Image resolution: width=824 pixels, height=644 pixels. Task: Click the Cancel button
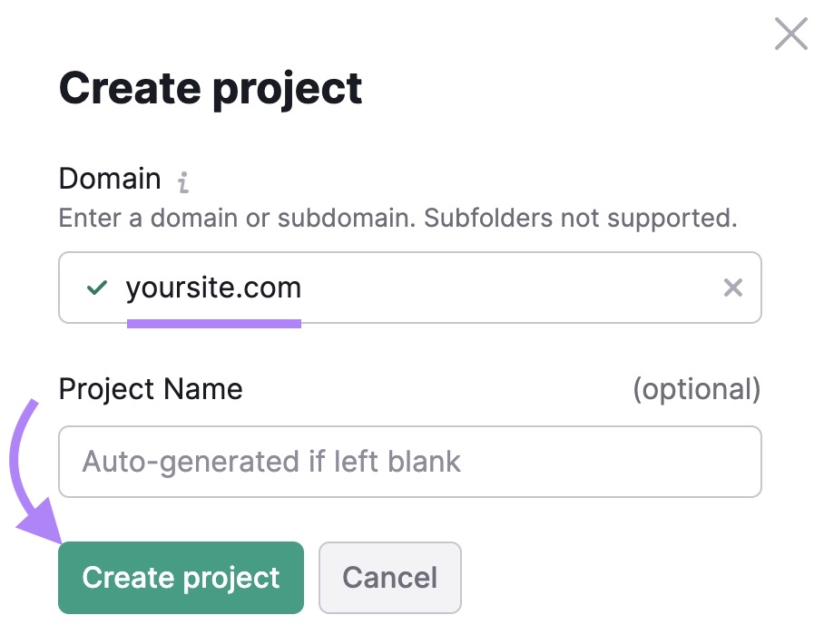click(x=390, y=578)
